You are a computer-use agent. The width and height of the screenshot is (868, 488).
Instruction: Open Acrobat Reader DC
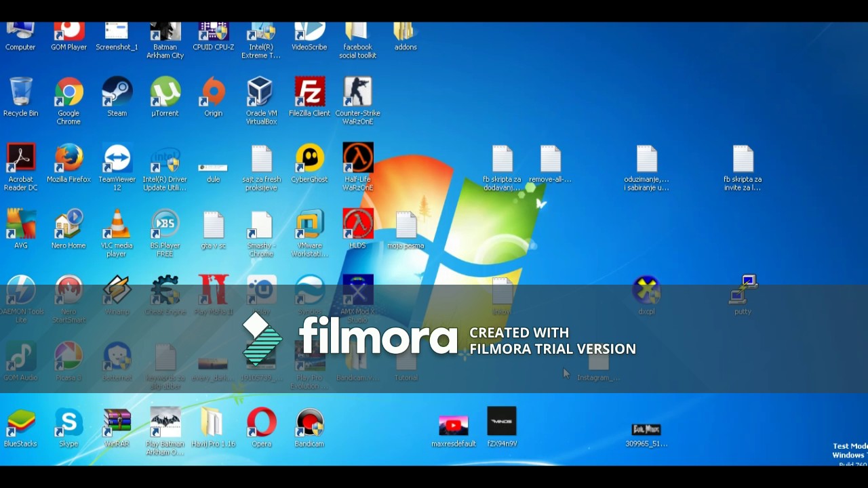click(x=20, y=159)
